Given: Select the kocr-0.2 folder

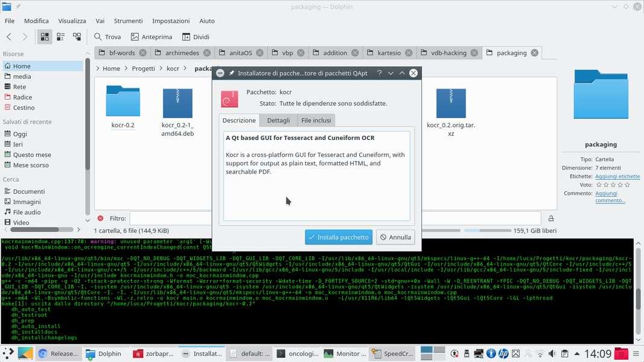Looking at the screenshot, I should pos(123,107).
